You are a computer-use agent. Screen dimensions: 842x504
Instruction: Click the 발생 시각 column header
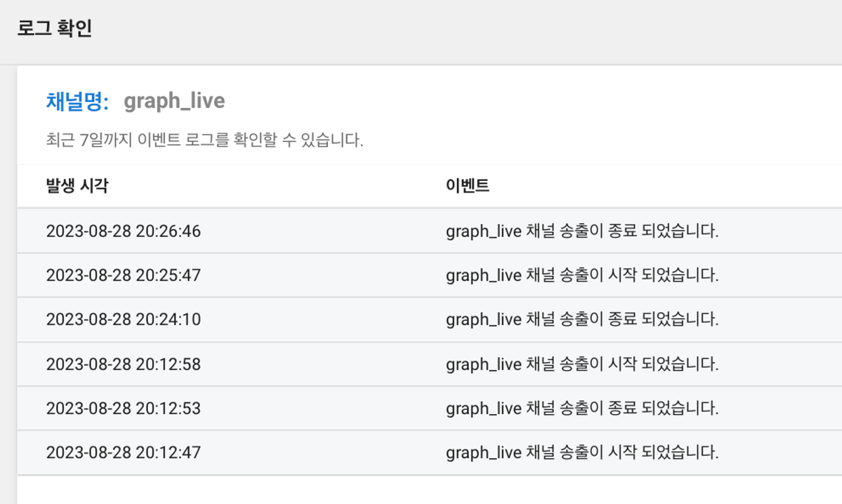coord(77,186)
